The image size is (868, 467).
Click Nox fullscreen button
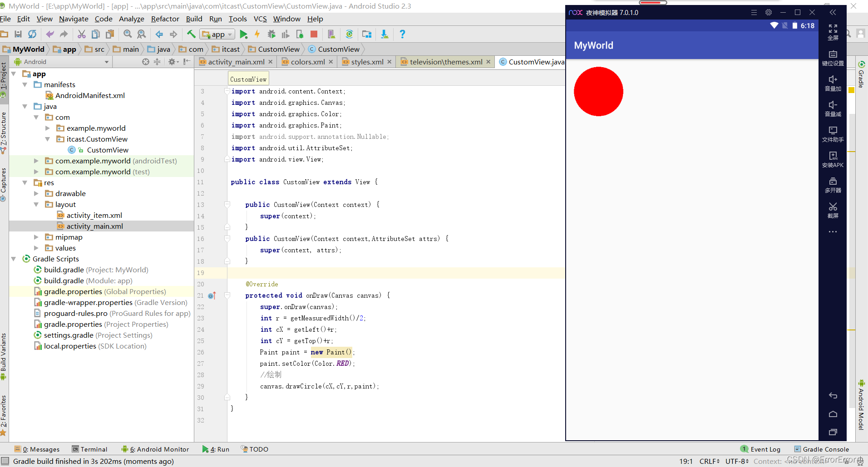click(x=833, y=32)
